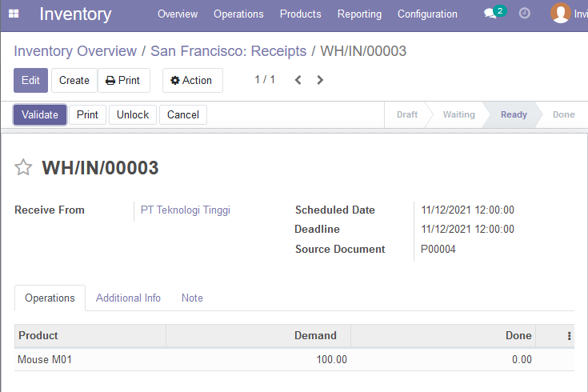Open the PT Teknologi Tinggi partner link

[x=186, y=210]
